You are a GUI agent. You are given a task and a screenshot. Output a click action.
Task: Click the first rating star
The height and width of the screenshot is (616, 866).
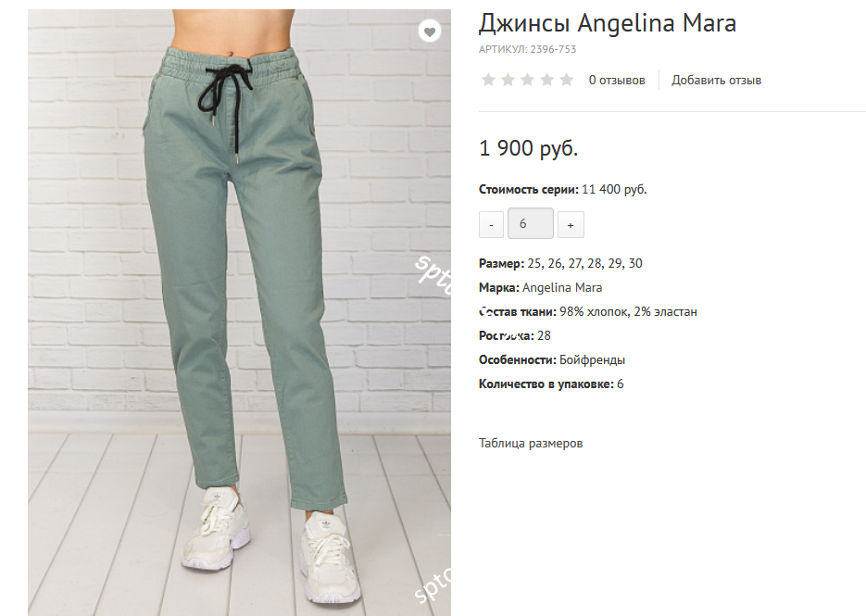click(488, 80)
